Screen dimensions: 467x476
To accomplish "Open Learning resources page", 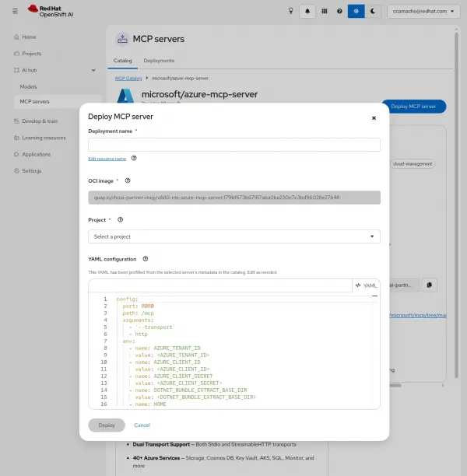I will point(44,138).
